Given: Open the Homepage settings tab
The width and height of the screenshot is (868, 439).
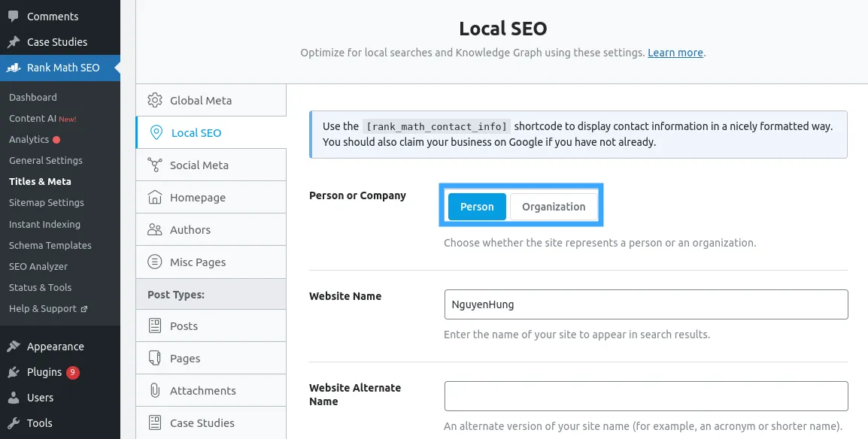Looking at the screenshot, I should point(211,198).
